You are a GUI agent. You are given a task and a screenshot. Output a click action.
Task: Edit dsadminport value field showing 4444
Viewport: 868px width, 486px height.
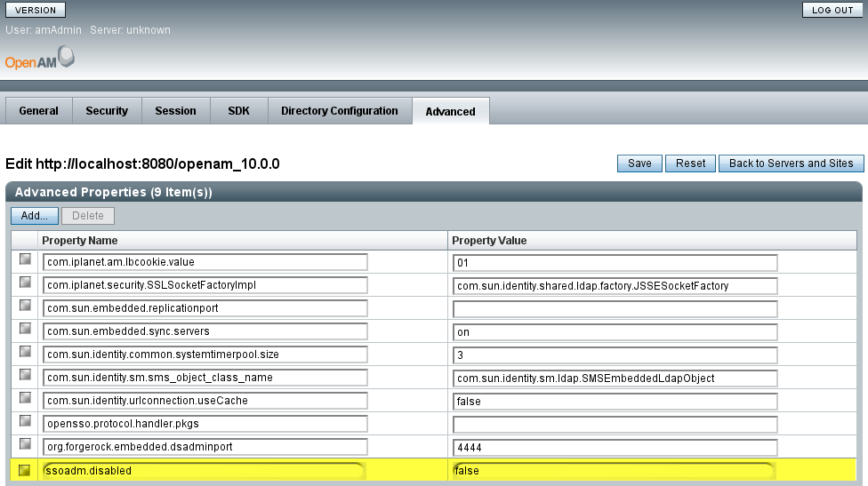pos(615,448)
